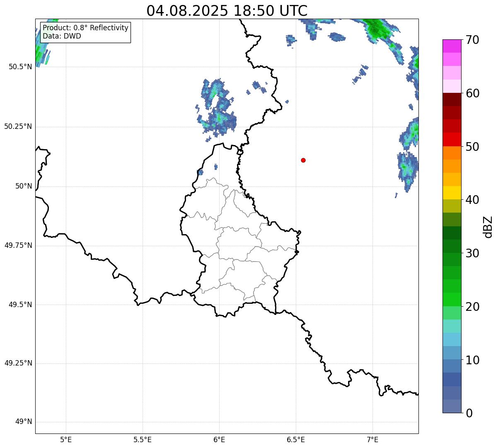Click the turquoise colorbar swatch below 20
Image resolution: width=498 pixels, height=448 pixels.
tap(452, 326)
